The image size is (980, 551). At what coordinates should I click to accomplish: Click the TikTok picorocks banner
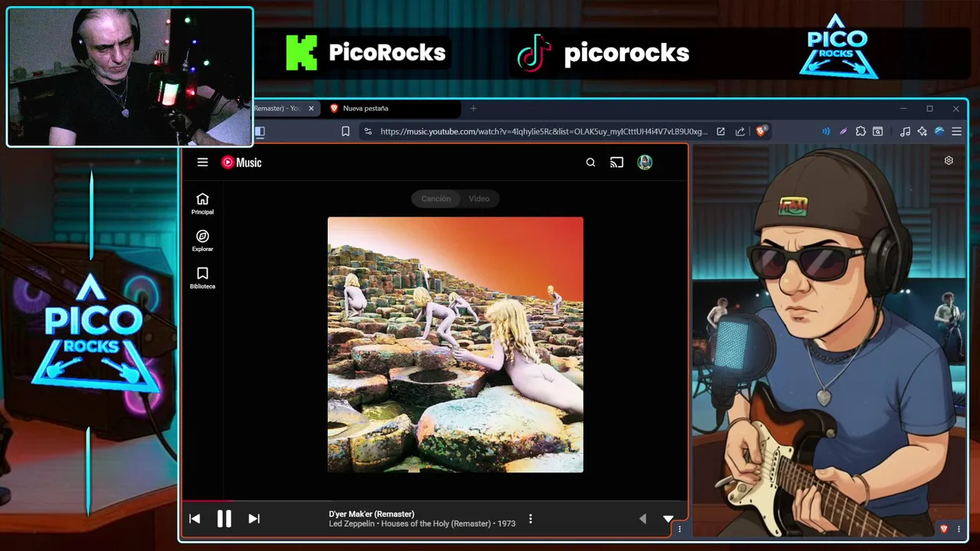[603, 53]
